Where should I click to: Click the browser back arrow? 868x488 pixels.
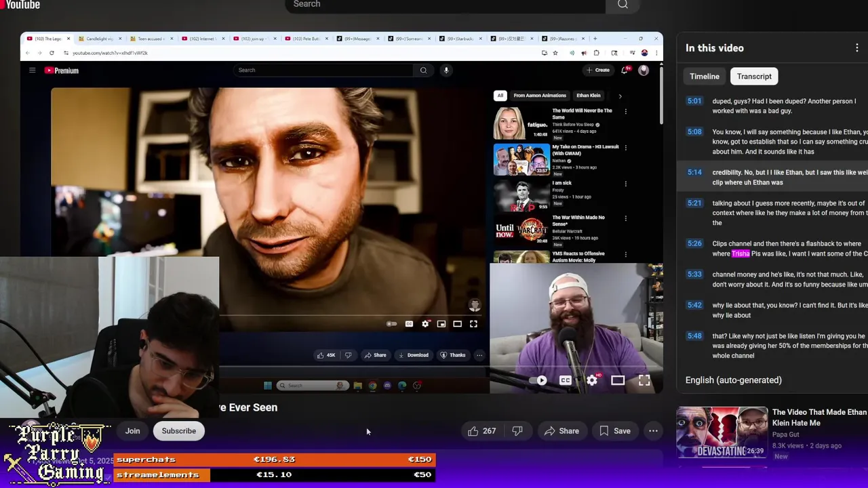pyautogui.click(x=28, y=53)
